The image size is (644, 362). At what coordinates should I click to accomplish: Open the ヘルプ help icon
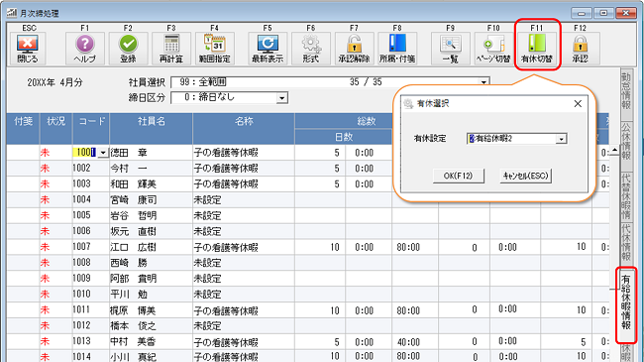[84, 49]
